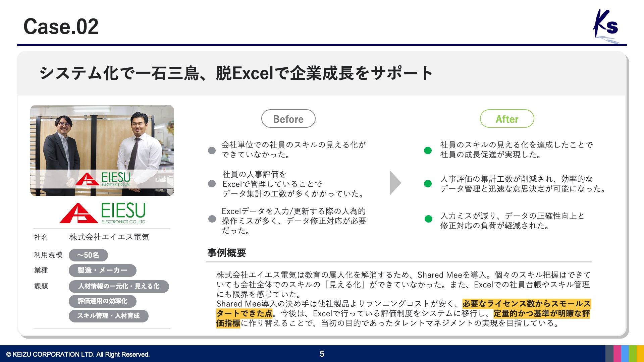Click the 人材情報の一元化・見える化 tag
The height and width of the screenshot is (362, 644).
119,286
